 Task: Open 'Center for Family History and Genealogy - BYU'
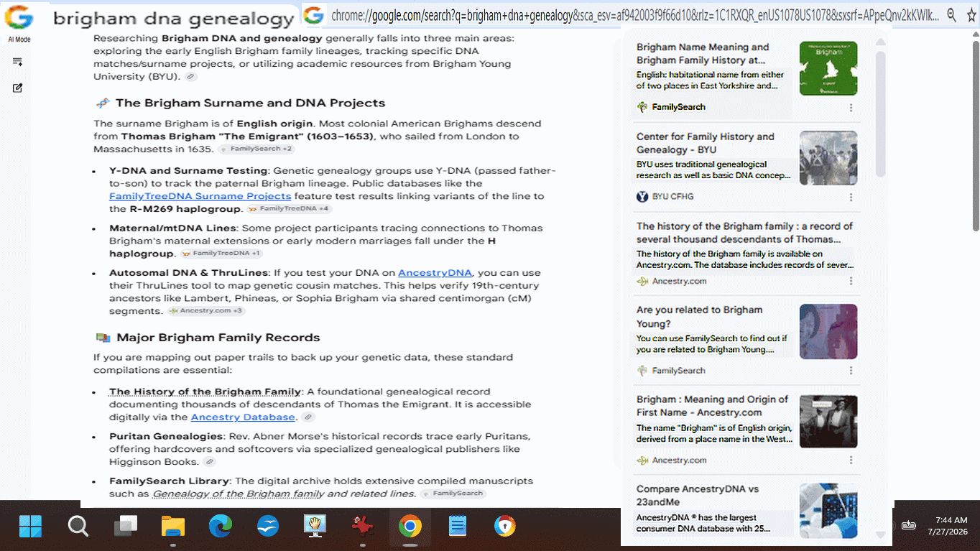[x=706, y=143]
